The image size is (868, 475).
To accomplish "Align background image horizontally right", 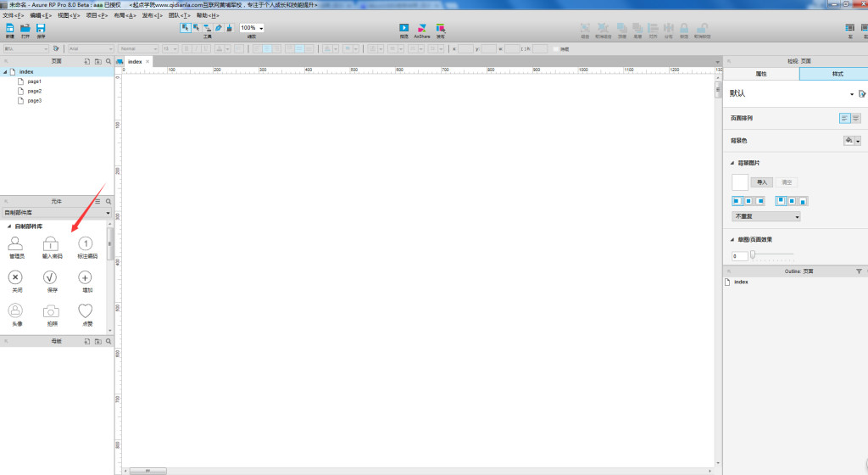I will (x=760, y=201).
